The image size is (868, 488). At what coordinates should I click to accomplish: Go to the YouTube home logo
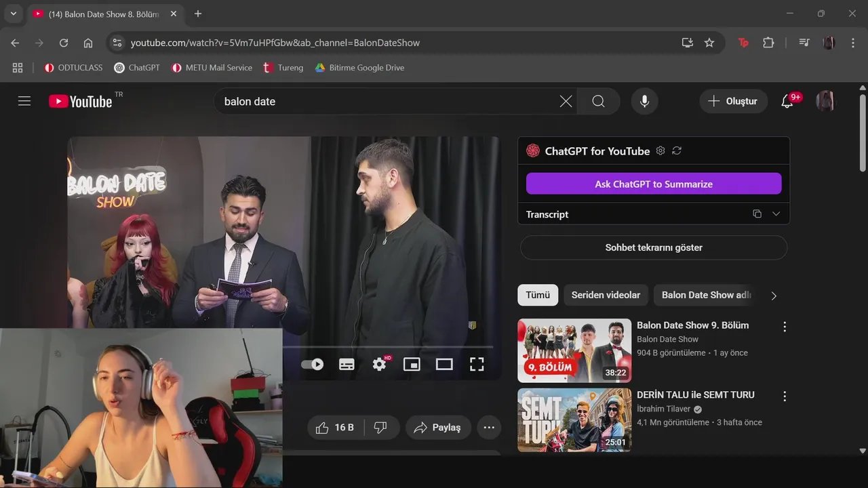[x=81, y=102]
